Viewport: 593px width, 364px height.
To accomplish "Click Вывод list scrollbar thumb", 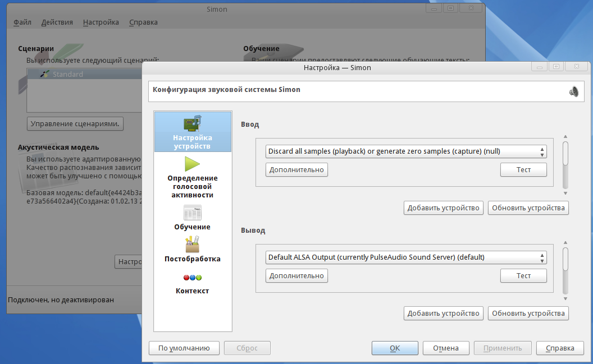I will 565,259.
